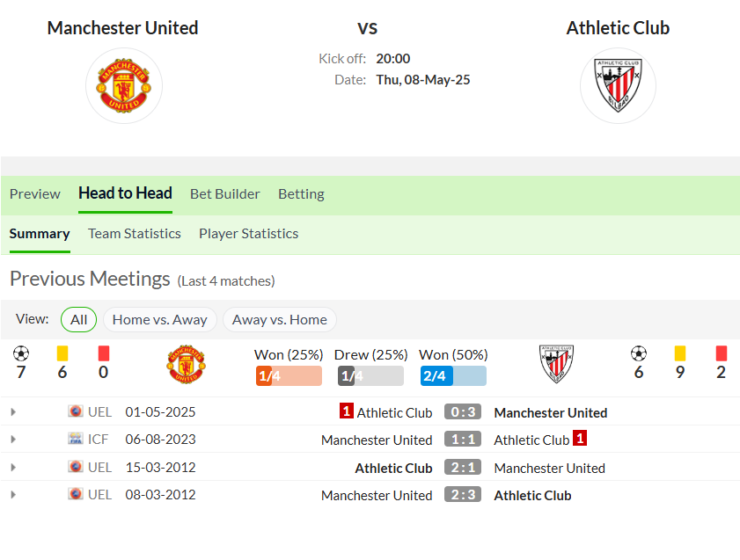Screen dimensions: 740x560
Task: Open the 0:3 score link
Action: tap(463, 411)
